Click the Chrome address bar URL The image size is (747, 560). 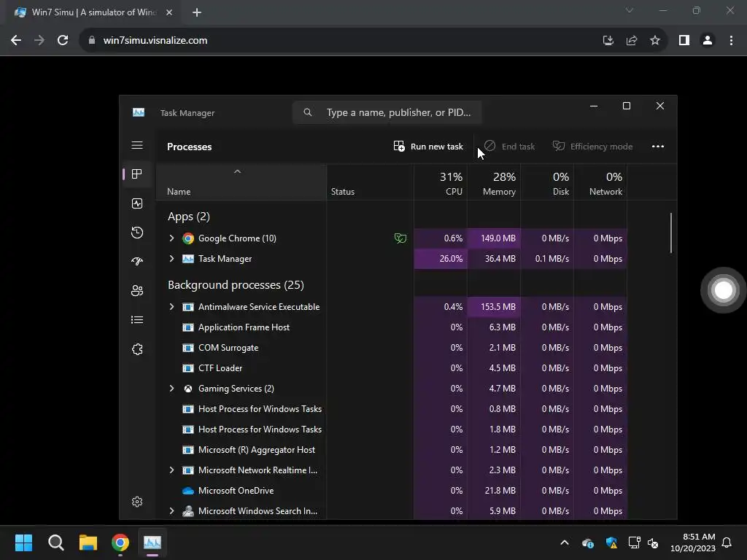pos(155,41)
